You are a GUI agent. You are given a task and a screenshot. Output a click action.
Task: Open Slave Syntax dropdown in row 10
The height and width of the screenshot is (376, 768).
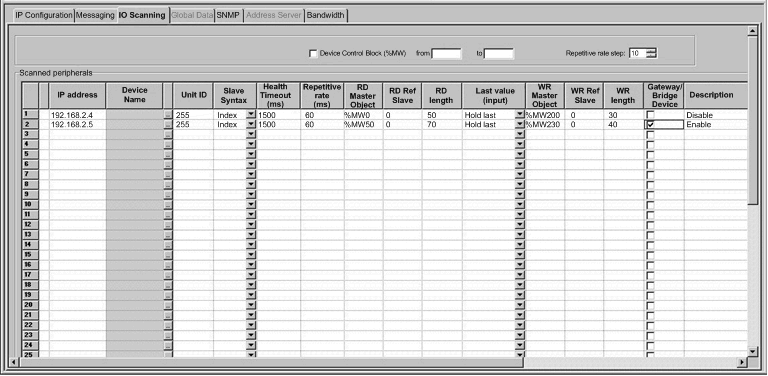(251, 205)
